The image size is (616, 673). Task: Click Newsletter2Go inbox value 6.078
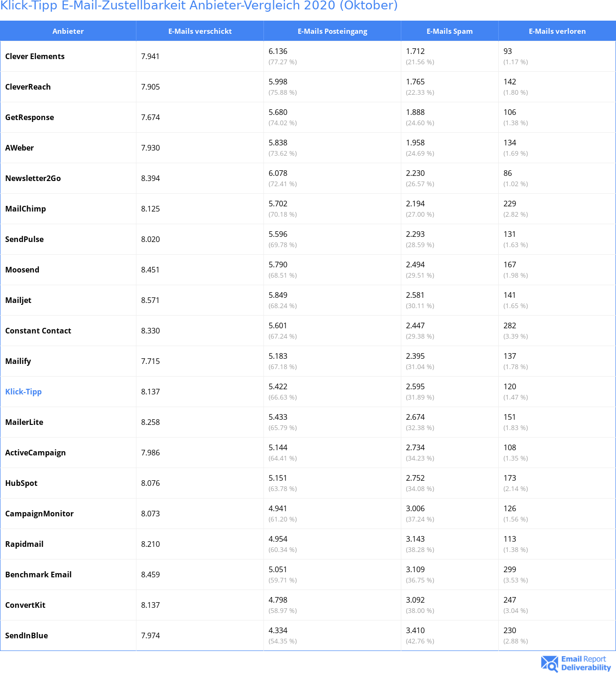[x=278, y=173]
